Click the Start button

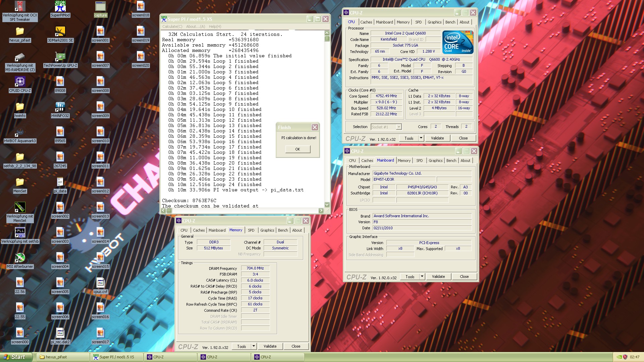pyautogui.click(x=16, y=357)
